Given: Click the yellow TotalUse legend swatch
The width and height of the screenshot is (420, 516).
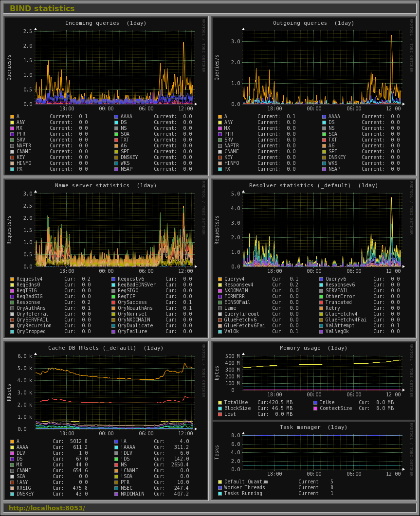Looking at the screenshot, I should (x=219, y=403).
